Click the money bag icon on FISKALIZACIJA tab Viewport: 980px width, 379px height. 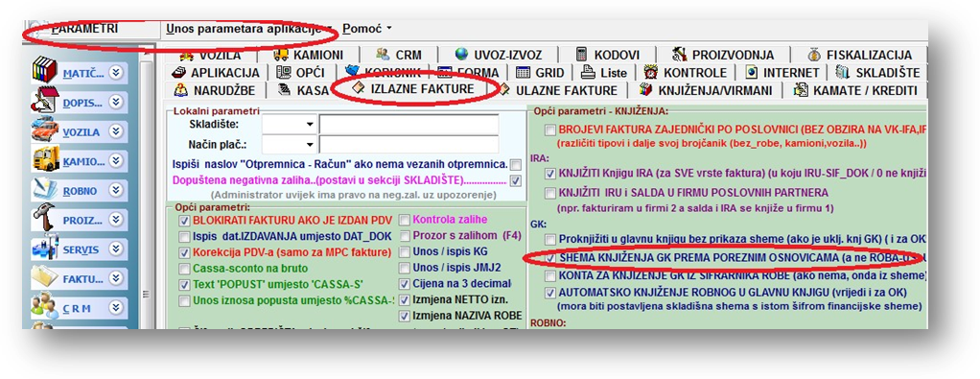point(814,55)
